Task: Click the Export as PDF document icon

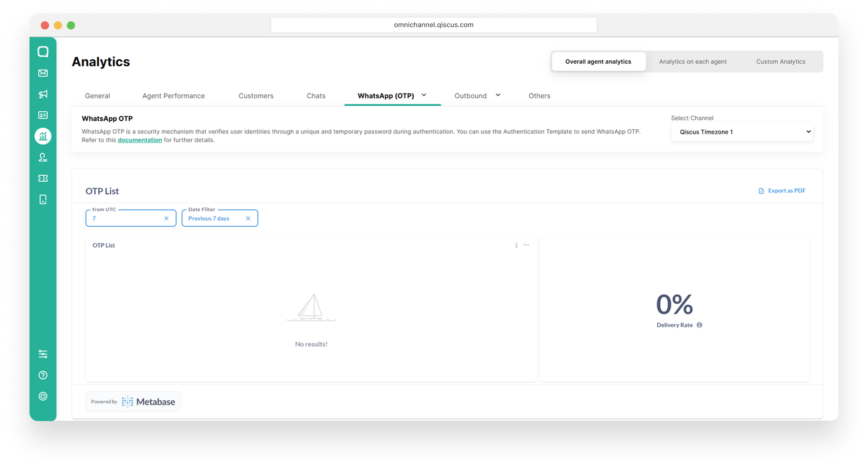Action: coord(761,191)
